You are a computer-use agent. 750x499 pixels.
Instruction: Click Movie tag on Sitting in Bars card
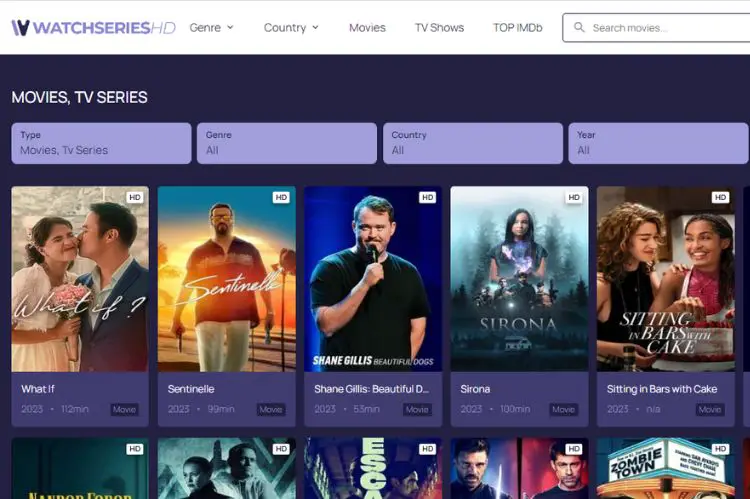tap(710, 410)
